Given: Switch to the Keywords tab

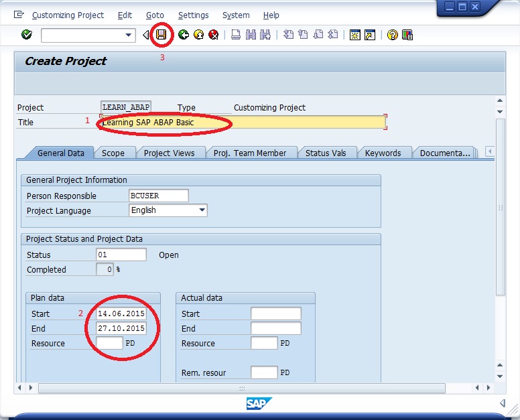Looking at the screenshot, I should click(383, 153).
